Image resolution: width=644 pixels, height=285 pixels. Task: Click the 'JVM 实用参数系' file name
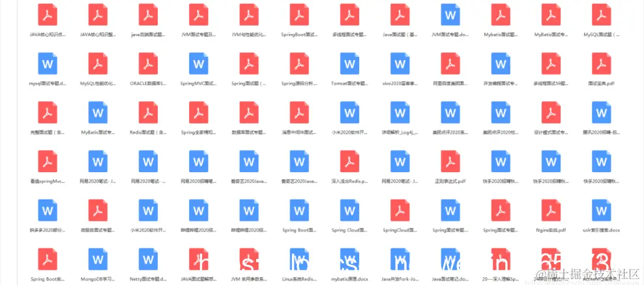click(249, 279)
